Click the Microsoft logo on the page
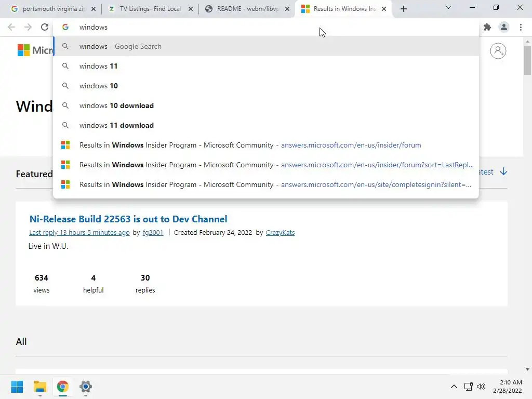The height and width of the screenshot is (399, 532). pos(35,50)
